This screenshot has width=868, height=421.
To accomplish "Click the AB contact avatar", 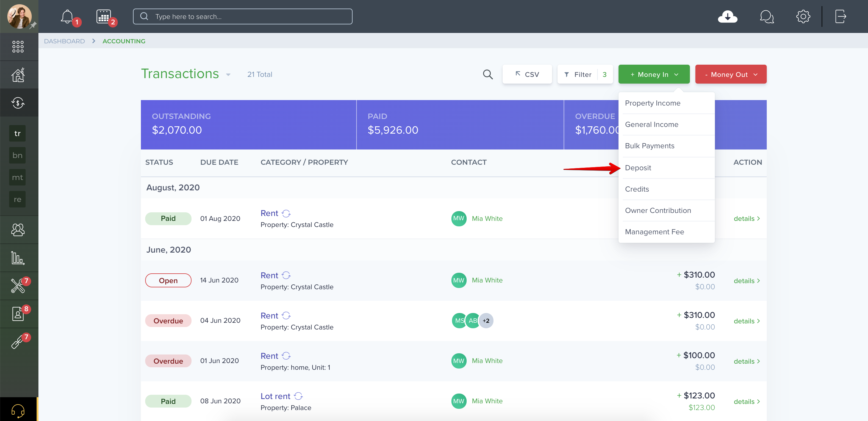I will point(473,321).
